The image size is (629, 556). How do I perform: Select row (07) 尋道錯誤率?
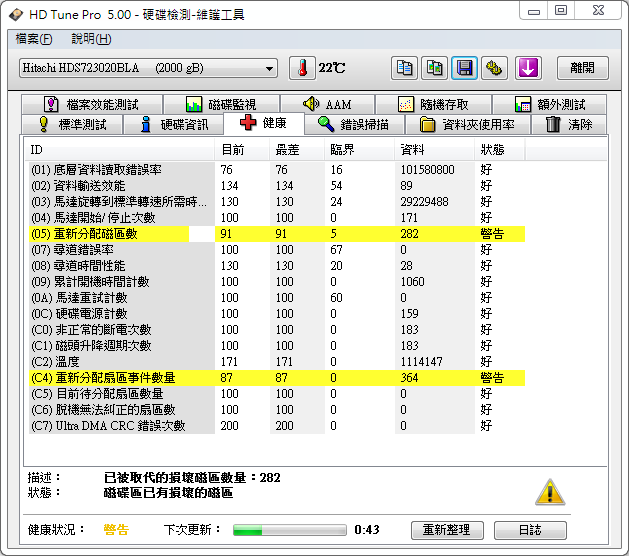pos(277,250)
